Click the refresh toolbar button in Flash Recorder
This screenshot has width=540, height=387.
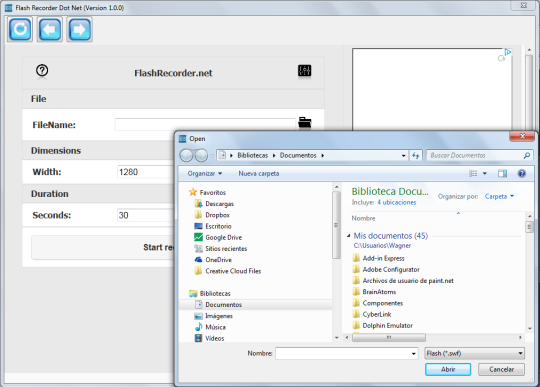click(20, 30)
